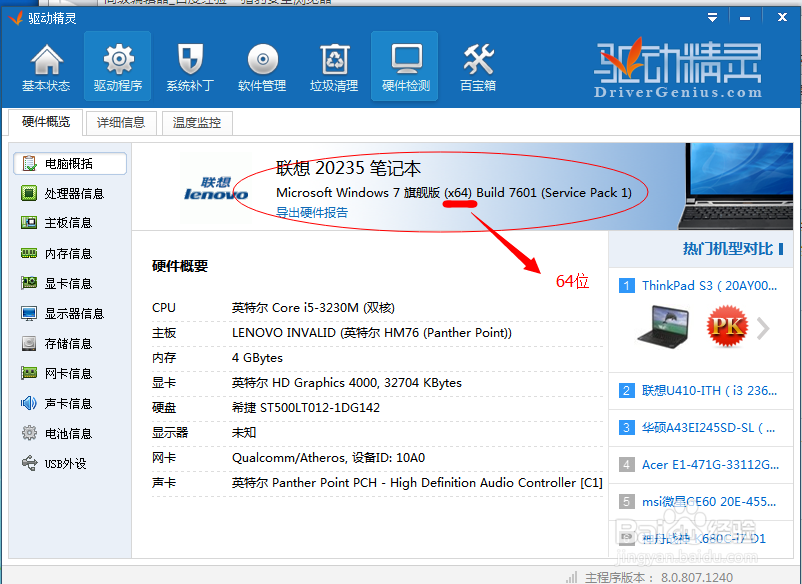Screen dimensions: 802x584
Task: Click the 处理器信息 chip icon
Action: 29,193
